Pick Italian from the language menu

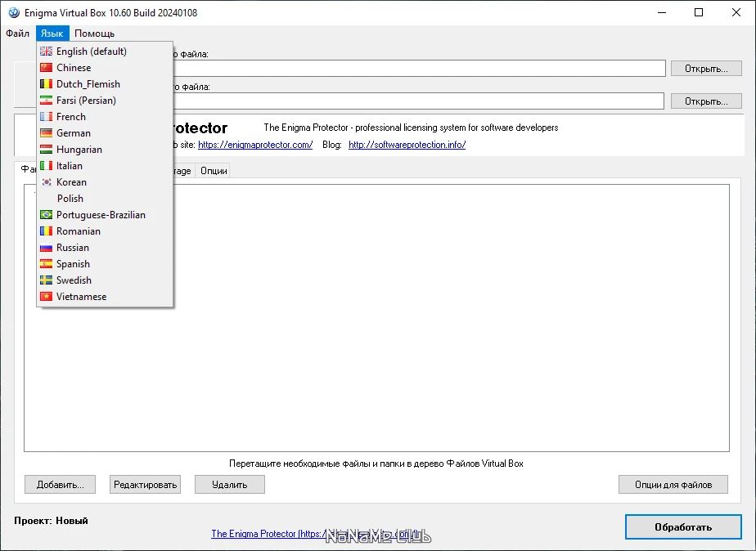pyautogui.click(x=105, y=166)
